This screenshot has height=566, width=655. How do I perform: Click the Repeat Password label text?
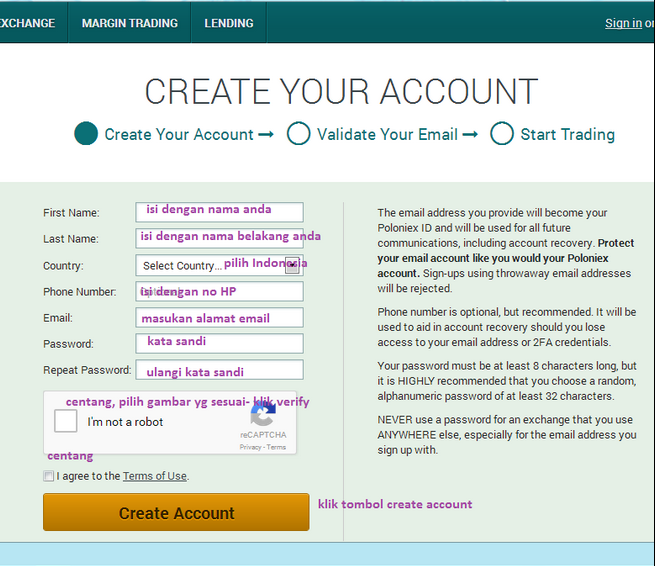pyautogui.click(x=87, y=370)
